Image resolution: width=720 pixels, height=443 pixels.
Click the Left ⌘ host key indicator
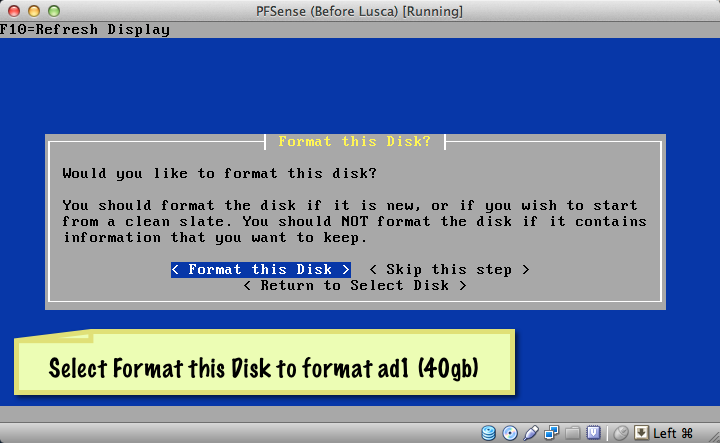tap(673, 433)
